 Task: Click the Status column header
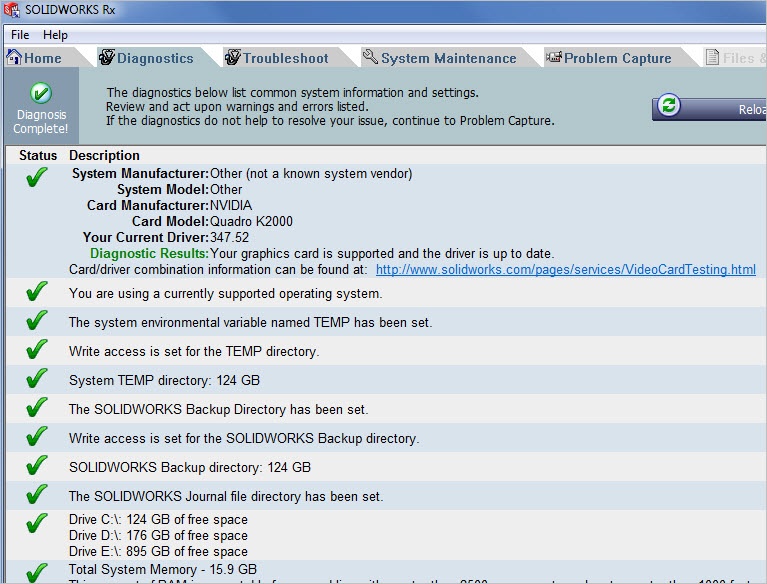coord(38,156)
